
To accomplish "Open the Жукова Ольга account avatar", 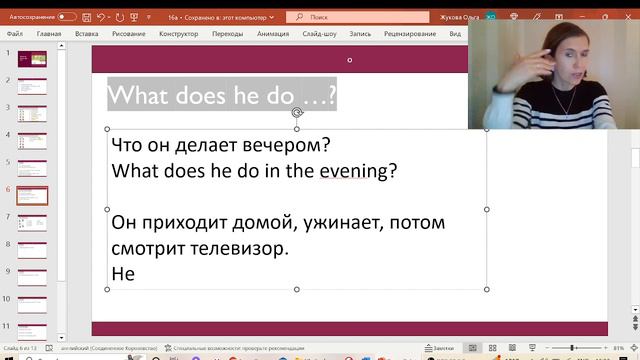I will (490, 17).
